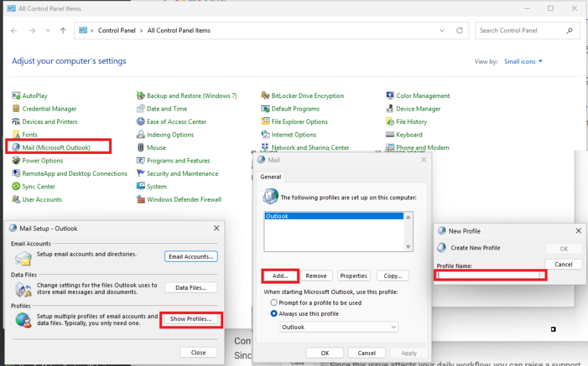Click the Show Profiles... button

(x=191, y=319)
